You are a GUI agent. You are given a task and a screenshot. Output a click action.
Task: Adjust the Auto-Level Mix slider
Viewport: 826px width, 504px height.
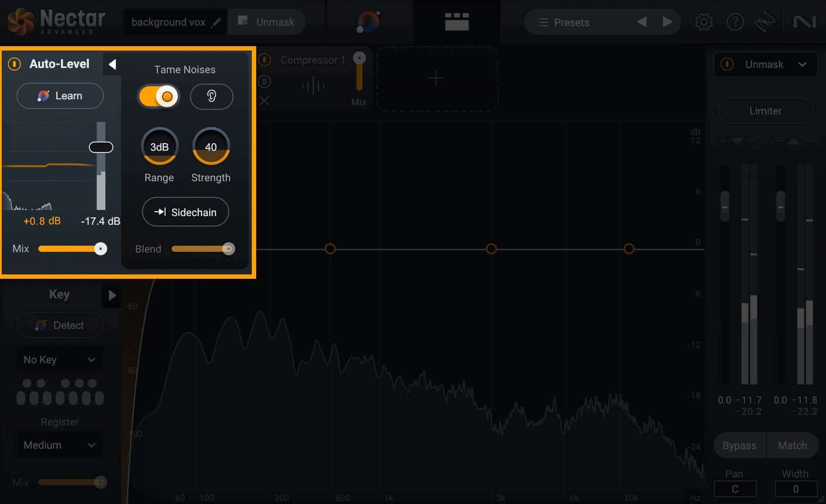click(x=73, y=249)
